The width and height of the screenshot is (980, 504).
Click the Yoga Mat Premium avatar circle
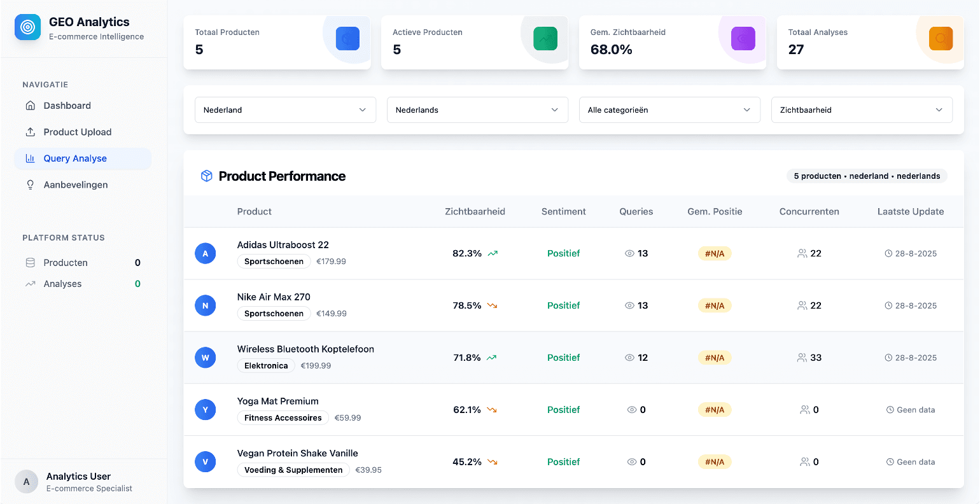[205, 410]
